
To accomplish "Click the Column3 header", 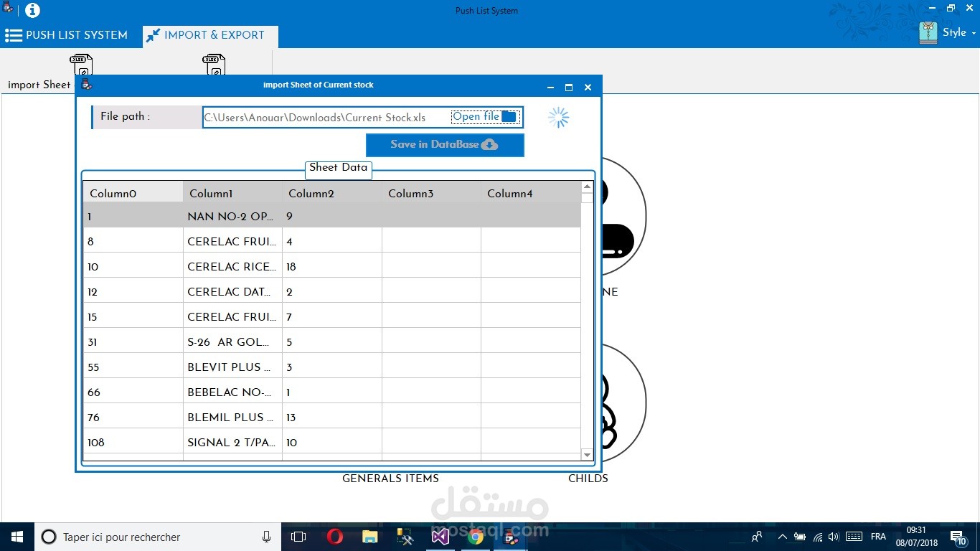I will 431,194.
